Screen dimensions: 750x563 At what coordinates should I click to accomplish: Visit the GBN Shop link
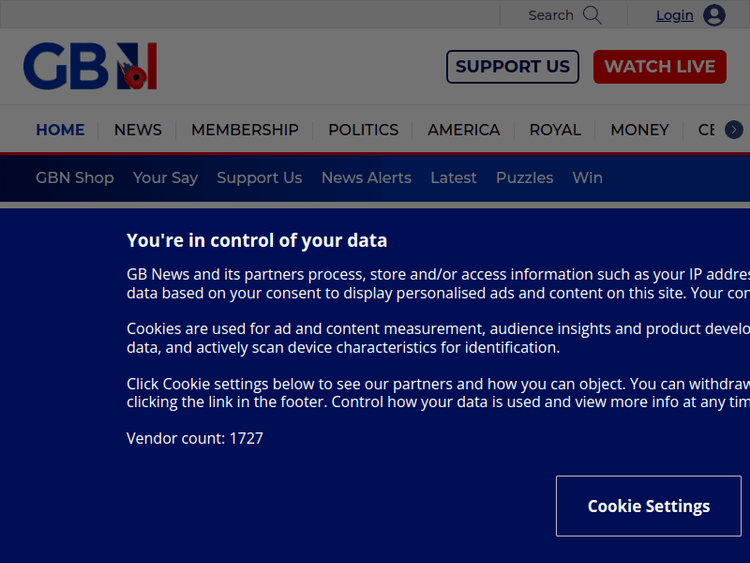point(75,177)
